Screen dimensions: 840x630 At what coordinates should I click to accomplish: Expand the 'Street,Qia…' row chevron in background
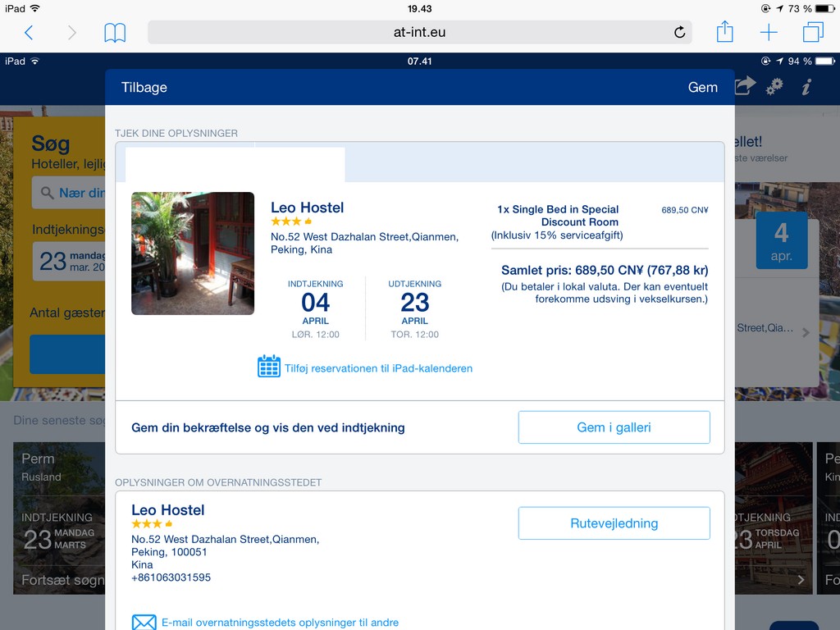click(x=806, y=333)
